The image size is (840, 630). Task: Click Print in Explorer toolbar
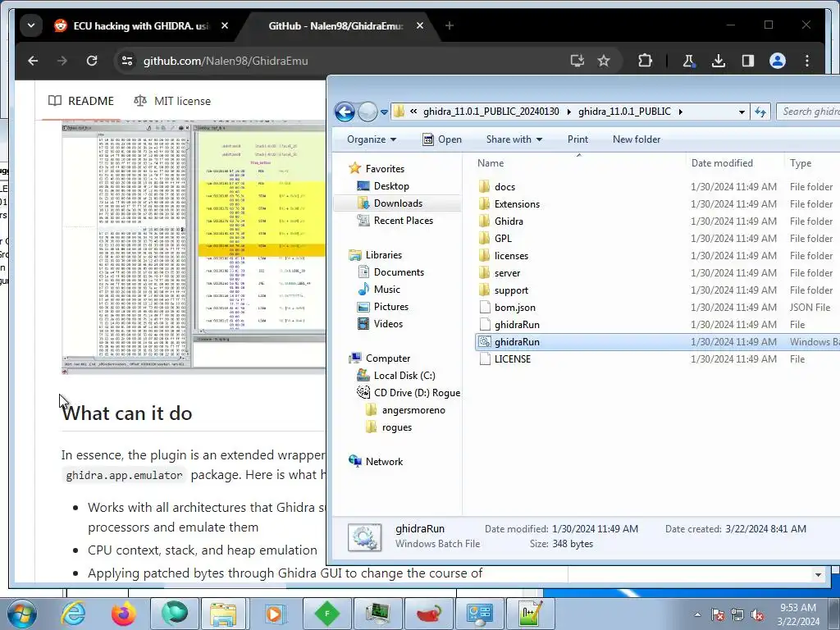click(x=577, y=139)
